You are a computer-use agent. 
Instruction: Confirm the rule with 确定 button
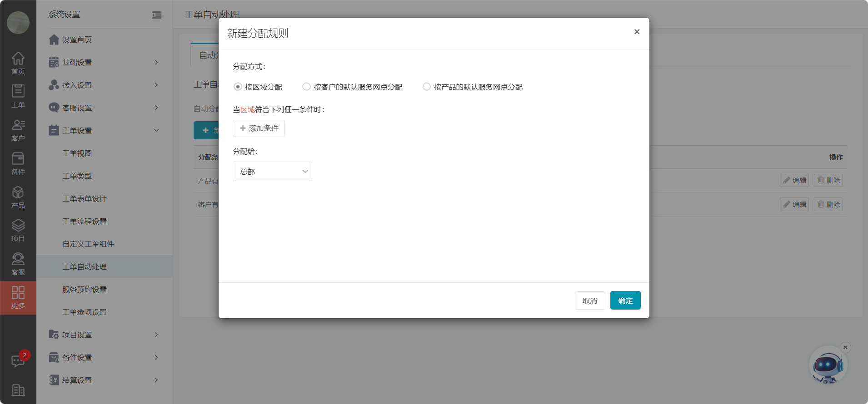click(625, 301)
